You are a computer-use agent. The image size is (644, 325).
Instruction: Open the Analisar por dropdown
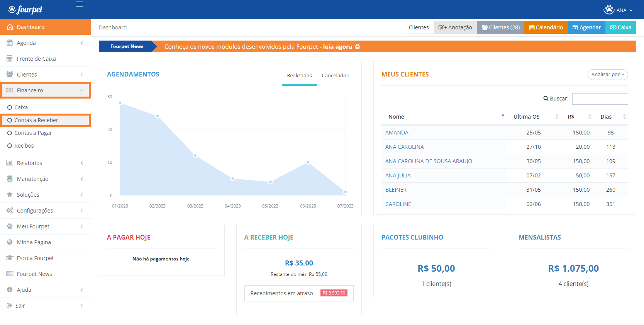608,75
